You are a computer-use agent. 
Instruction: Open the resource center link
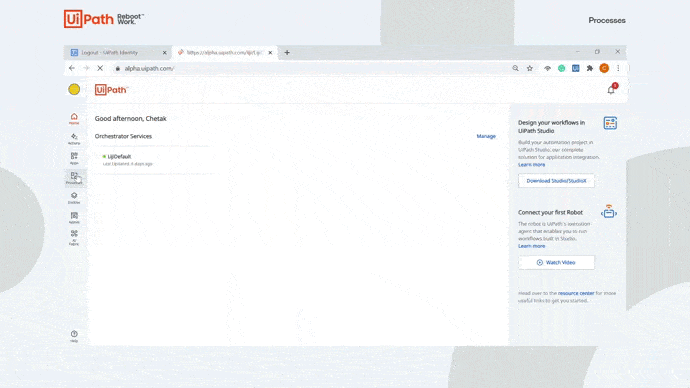[x=576, y=293]
